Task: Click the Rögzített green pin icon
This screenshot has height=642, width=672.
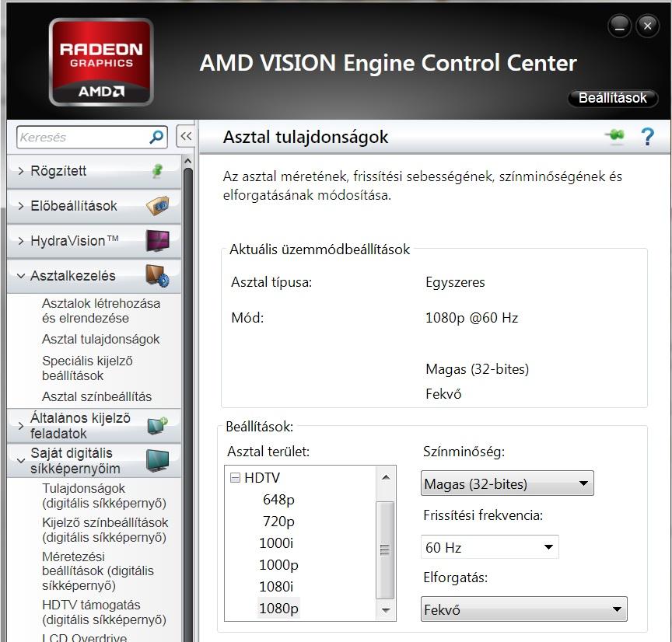Action: tap(157, 171)
